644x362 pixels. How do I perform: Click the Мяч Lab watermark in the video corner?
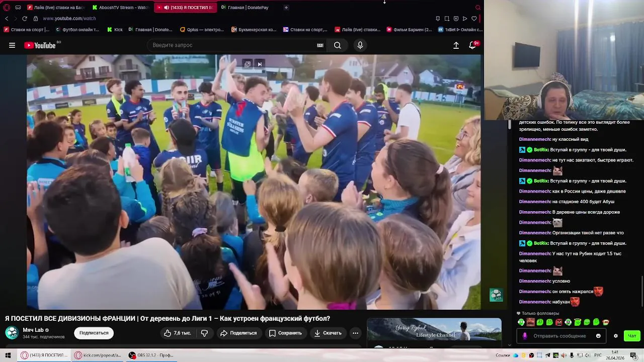coord(496,295)
